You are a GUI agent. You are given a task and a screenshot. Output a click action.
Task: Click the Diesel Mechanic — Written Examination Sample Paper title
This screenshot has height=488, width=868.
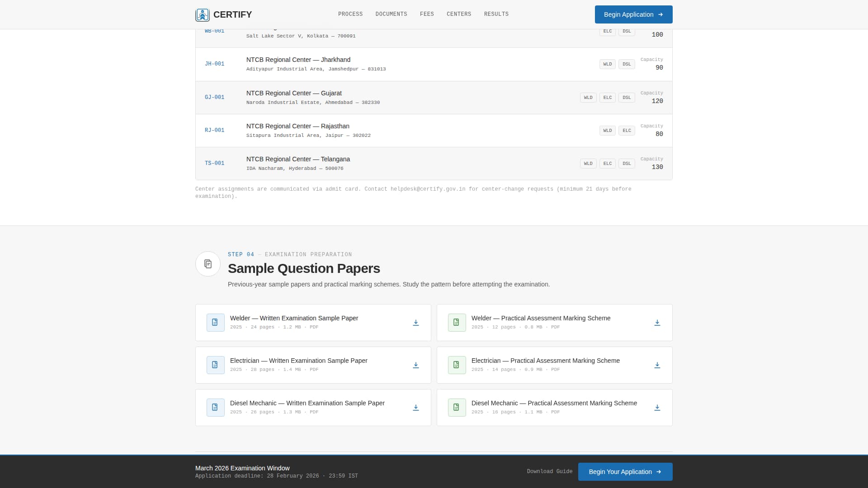pos(307,403)
